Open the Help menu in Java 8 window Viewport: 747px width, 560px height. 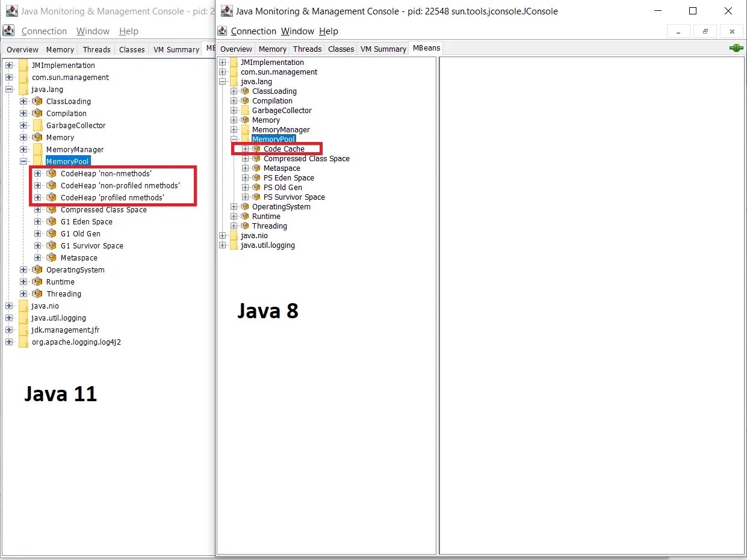point(329,31)
